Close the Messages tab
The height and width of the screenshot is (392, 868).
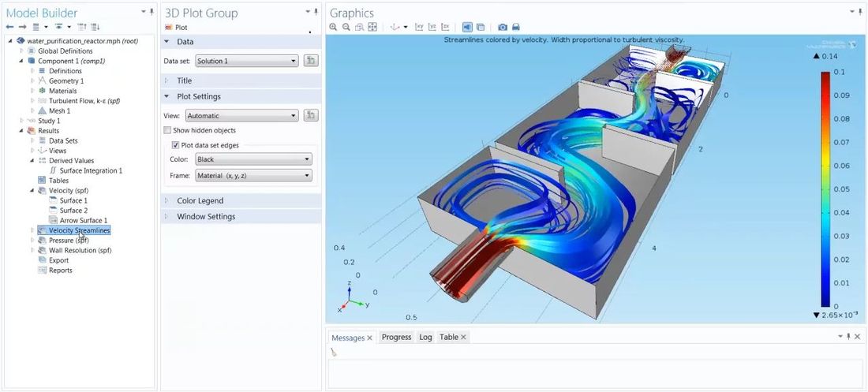pyautogui.click(x=370, y=338)
